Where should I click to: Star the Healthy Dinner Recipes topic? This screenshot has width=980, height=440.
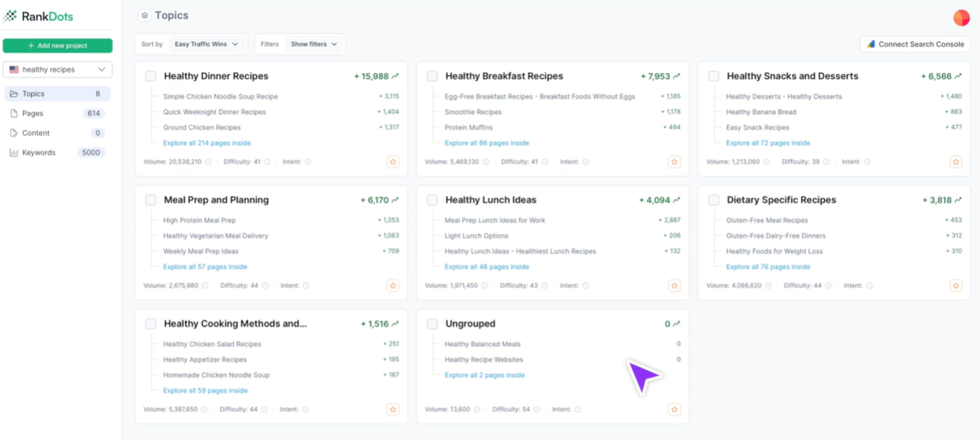[x=393, y=162]
